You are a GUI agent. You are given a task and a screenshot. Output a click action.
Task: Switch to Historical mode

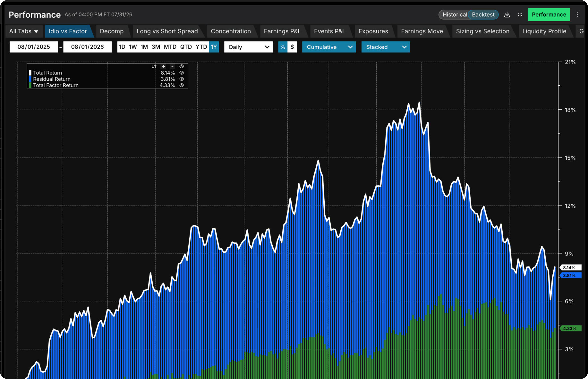pos(455,15)
